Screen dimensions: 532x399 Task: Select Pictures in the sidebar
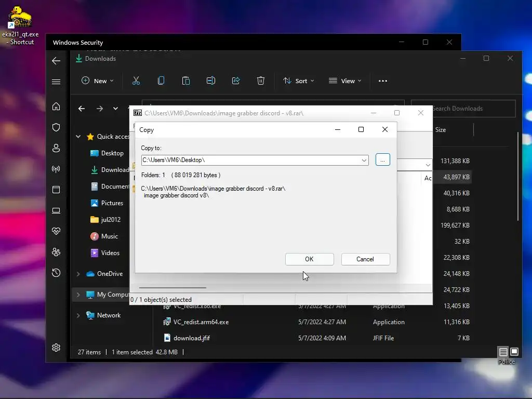tap(107, 203)
